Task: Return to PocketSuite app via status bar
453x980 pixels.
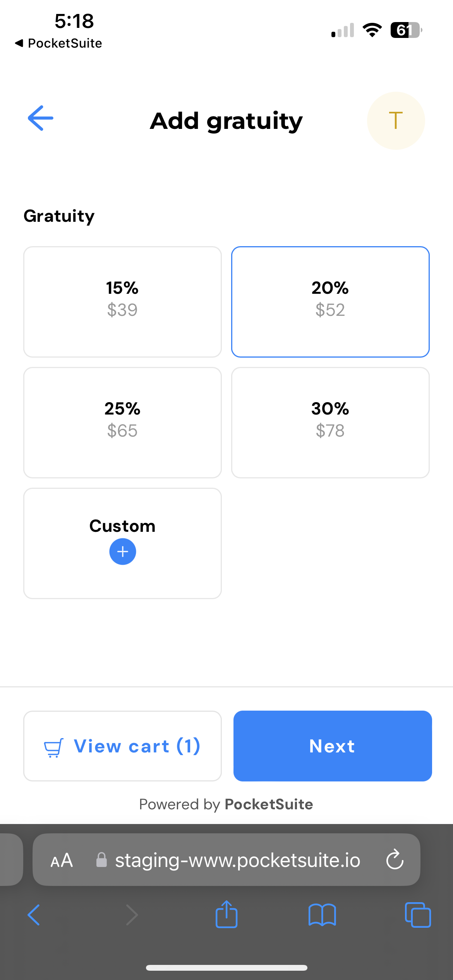Action: [x=59, y=43]
